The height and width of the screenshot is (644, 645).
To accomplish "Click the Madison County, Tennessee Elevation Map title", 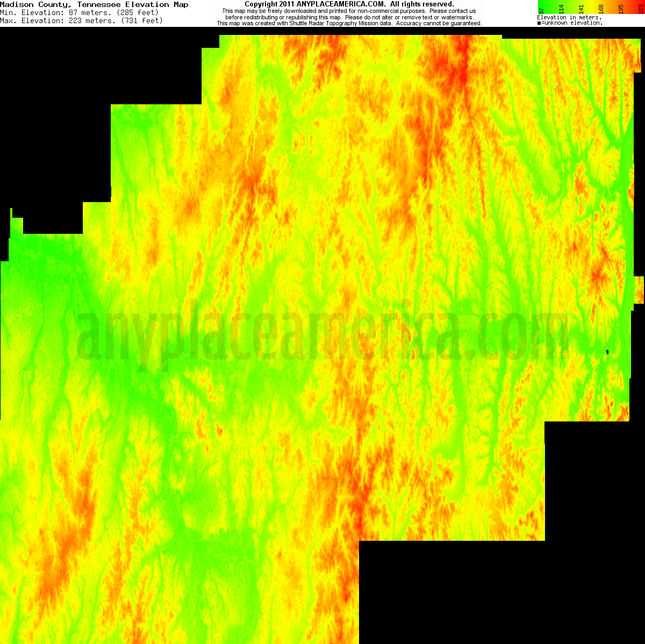I will (x=95, y=4).
